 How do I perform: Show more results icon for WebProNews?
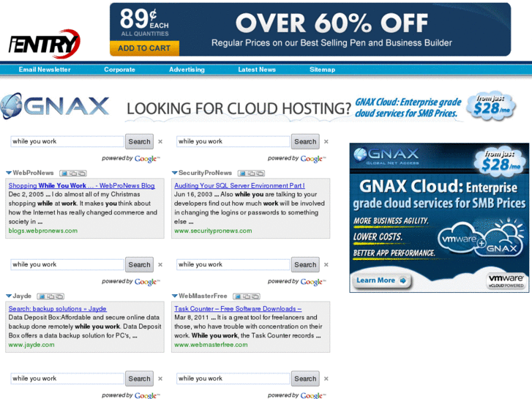(73, 174)
